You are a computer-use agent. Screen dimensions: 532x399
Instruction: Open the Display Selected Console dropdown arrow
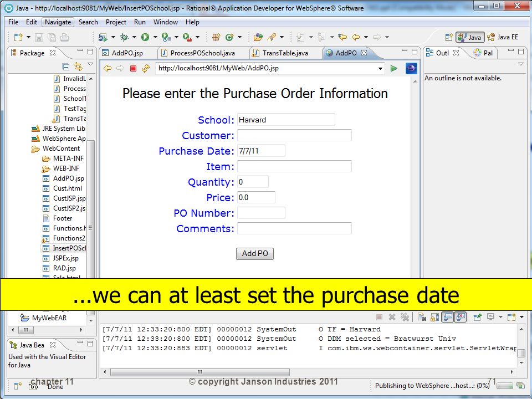pos(500,317)
